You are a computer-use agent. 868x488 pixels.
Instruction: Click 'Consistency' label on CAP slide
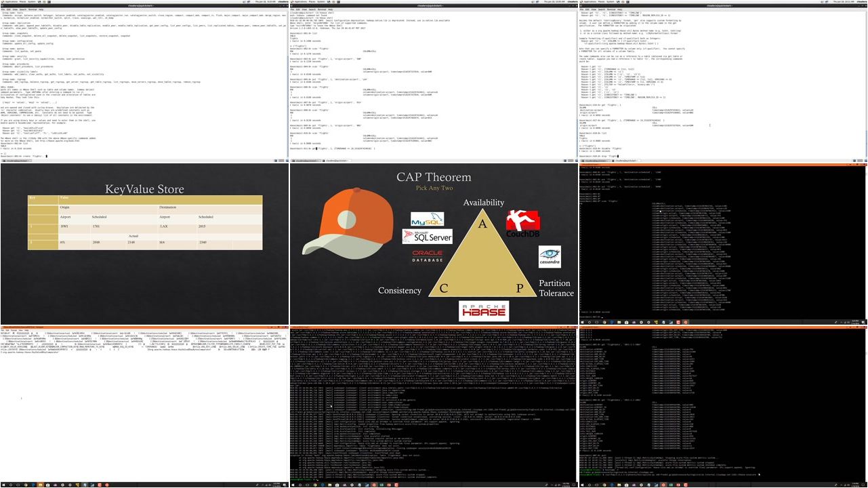[400, 290]
